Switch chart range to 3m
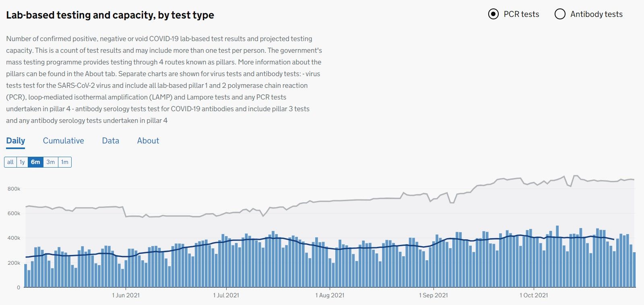 (51, 162)
